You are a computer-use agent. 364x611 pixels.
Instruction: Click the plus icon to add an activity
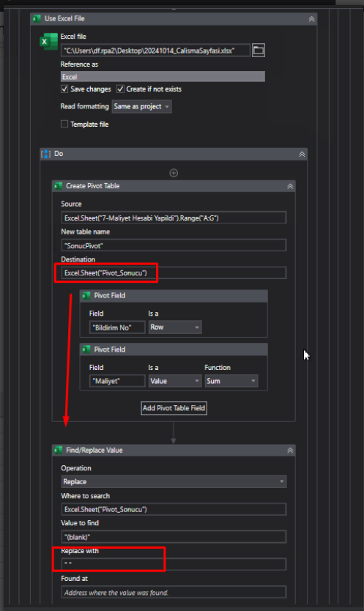click(174, 173)
